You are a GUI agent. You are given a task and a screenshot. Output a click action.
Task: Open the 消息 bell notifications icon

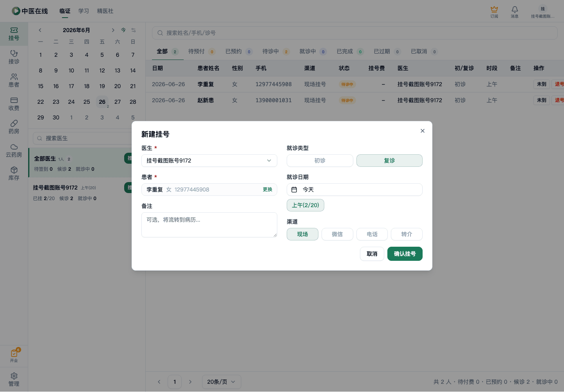[515, 12]
